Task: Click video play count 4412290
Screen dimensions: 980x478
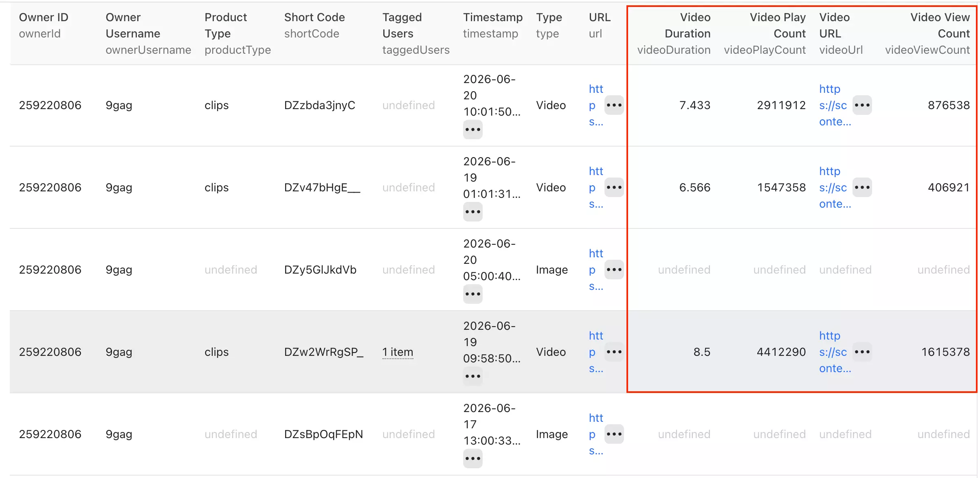Action: [x=781, y=352]
